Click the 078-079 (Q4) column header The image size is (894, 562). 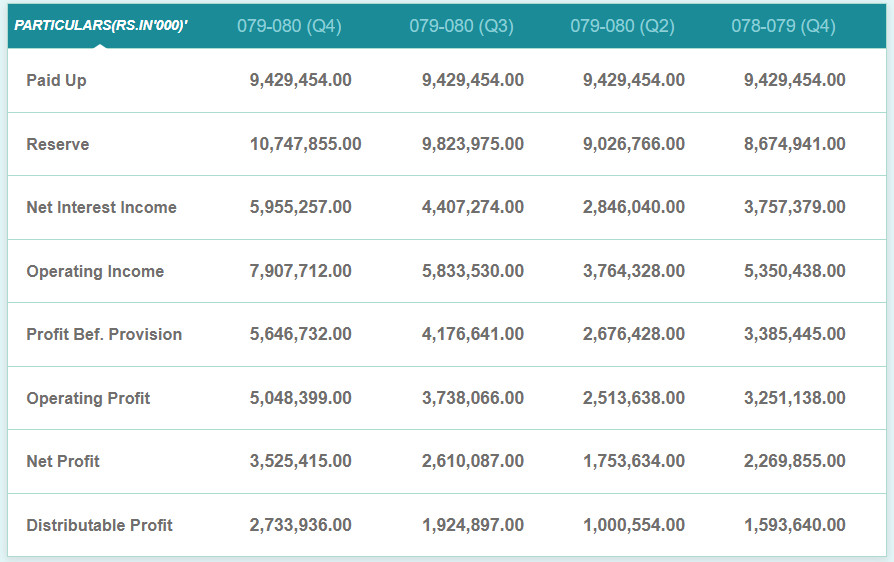783,26
